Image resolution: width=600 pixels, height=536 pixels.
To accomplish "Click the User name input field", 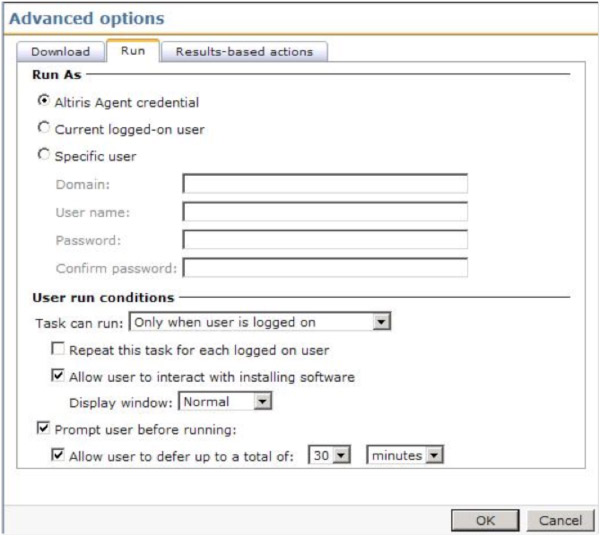I will 325,211.
